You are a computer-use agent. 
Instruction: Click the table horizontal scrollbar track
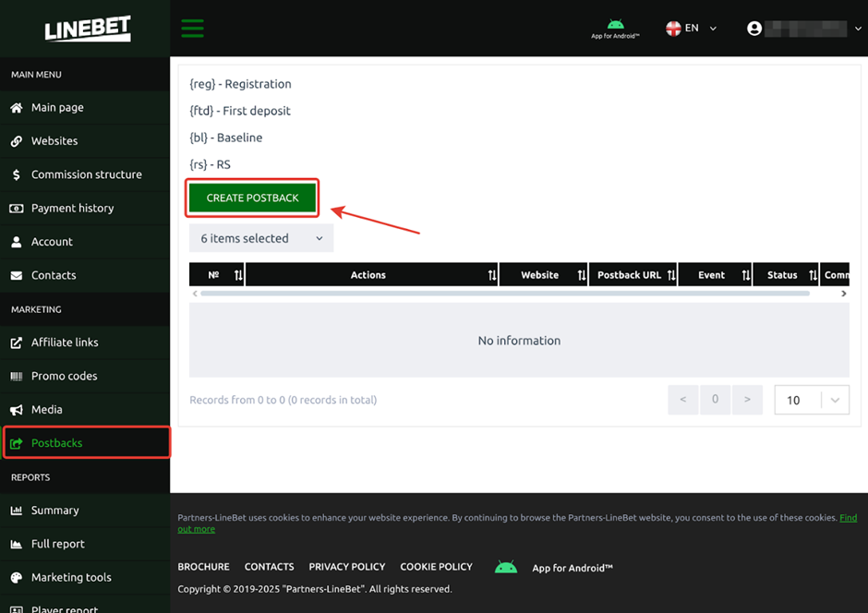505,294
